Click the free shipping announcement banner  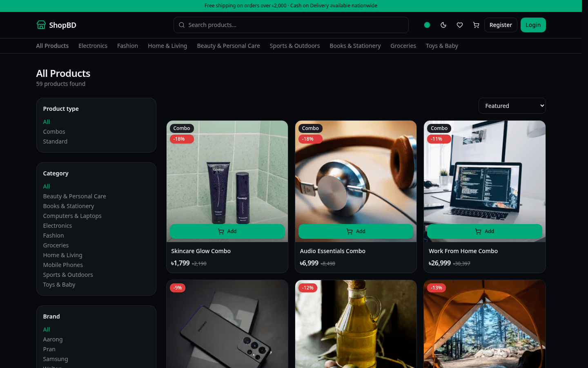pyautogui.click(x=291, y=6)
